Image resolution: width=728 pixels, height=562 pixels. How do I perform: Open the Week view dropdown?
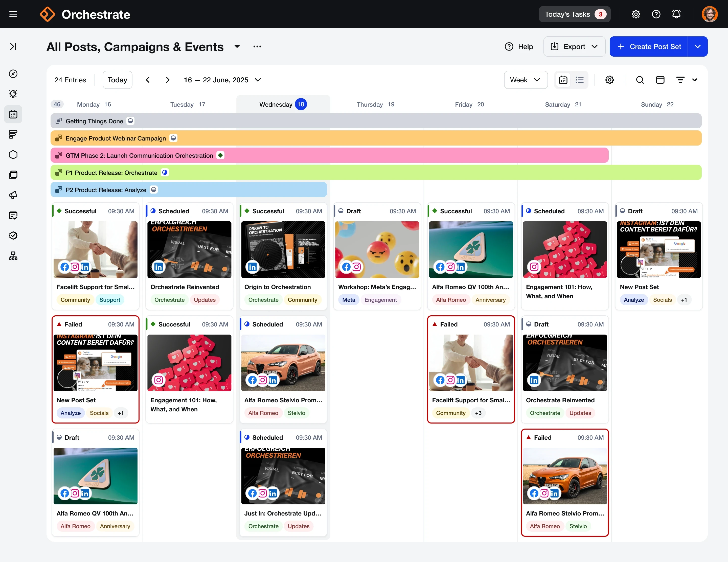click(525, 80)
